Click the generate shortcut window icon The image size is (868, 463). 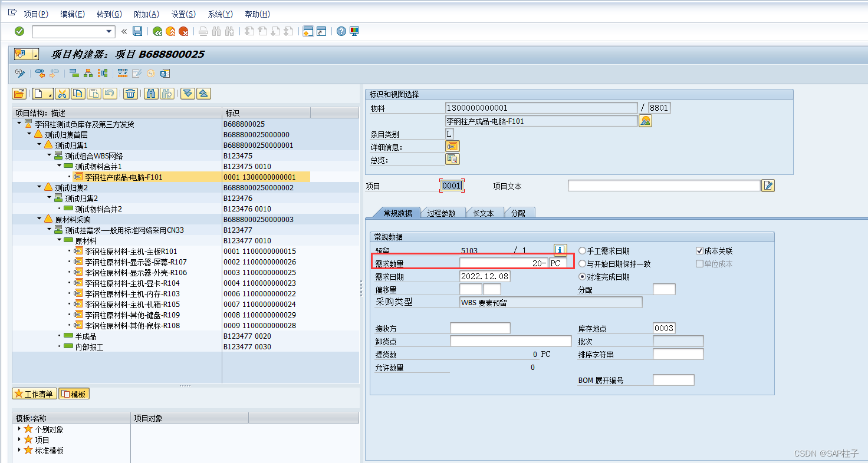(x=321, y=31)
